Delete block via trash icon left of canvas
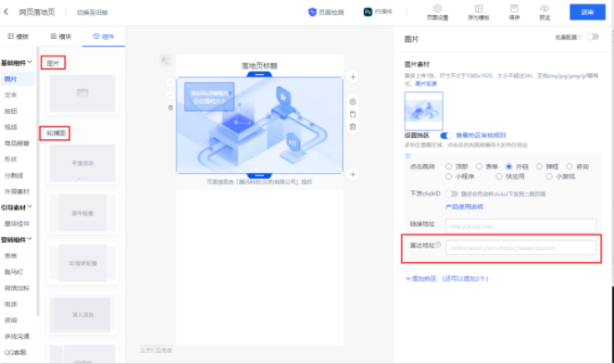This screenshot has height=364, width=614. [170, 107]
